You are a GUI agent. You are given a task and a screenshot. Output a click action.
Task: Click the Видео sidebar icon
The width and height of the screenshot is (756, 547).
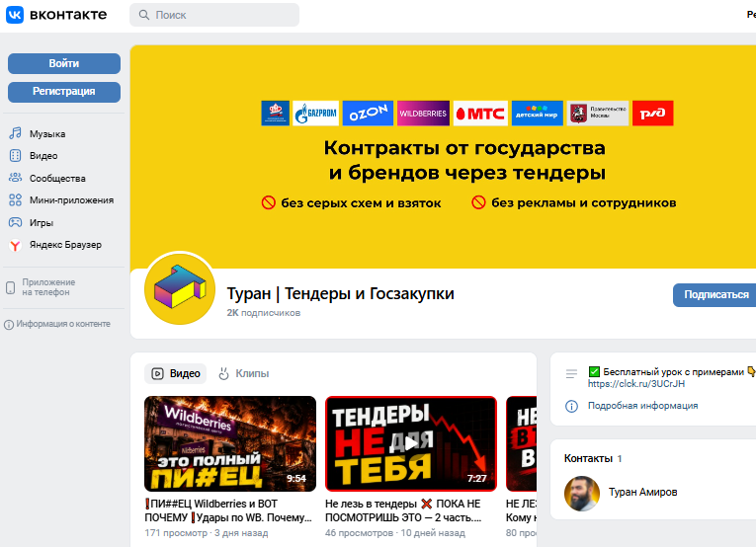[x=16, y=156]
